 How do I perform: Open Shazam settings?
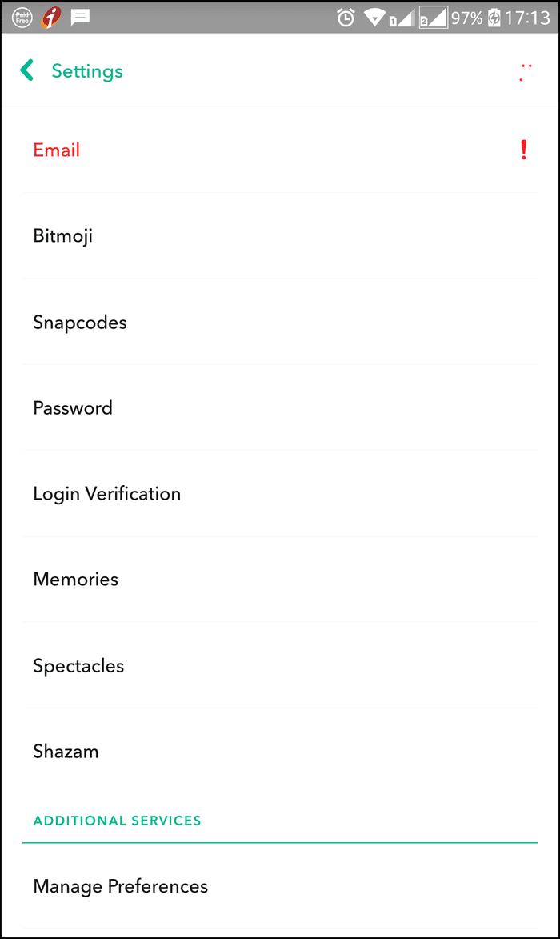(280, 751)
